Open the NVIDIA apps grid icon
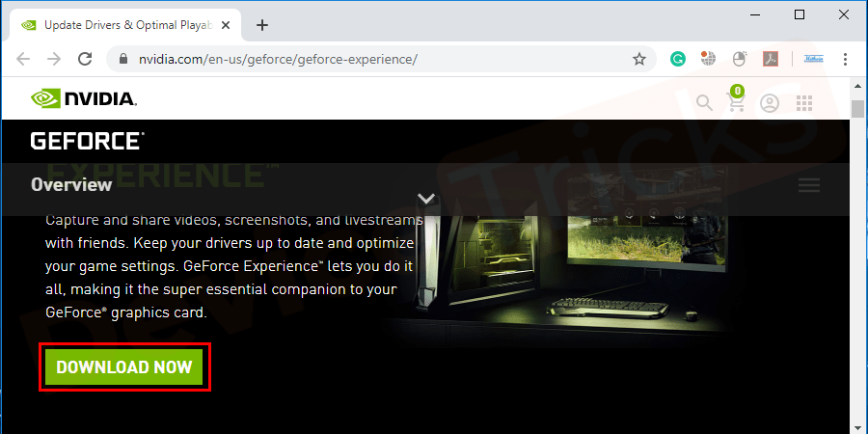868x434 pixels. pyautogui.click(x=803, y=103)
